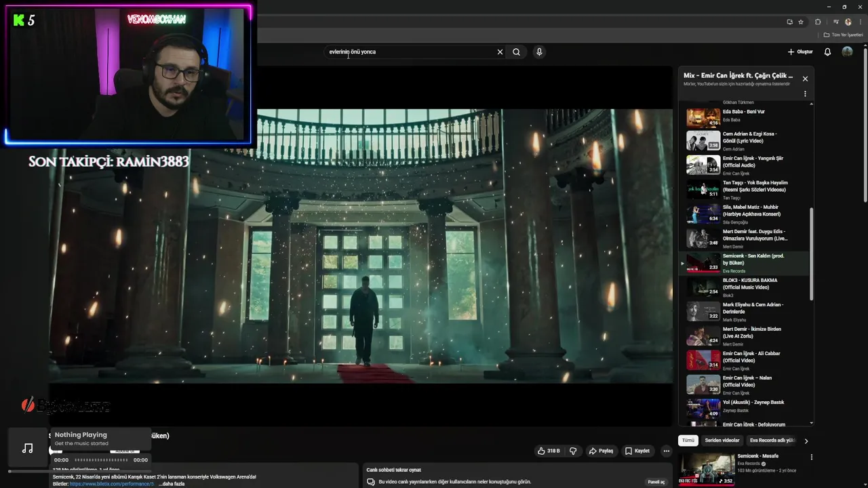This screenshot has width=868, height=488.
Task: Open the notifications bell
Action: (827, 52)
